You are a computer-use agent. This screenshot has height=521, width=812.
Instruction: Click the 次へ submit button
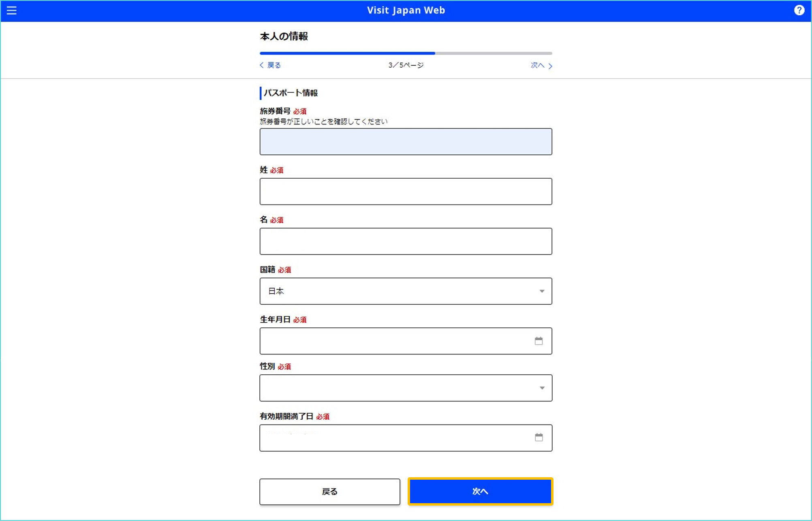(x=480, y=491)
